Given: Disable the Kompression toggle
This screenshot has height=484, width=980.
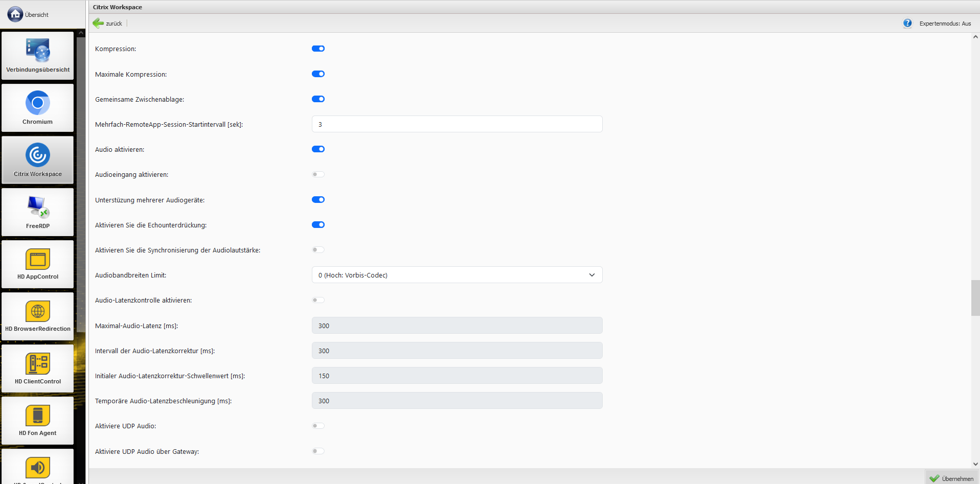Looking at the screenshot, I should pyautogui.click(x=318, y=49).
